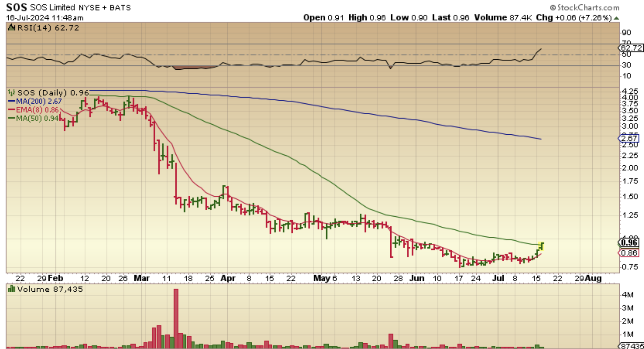Click the bold SOS ticker symbol
The height and width of the screenshot is (349, 644).
click(x=16, y=7)
